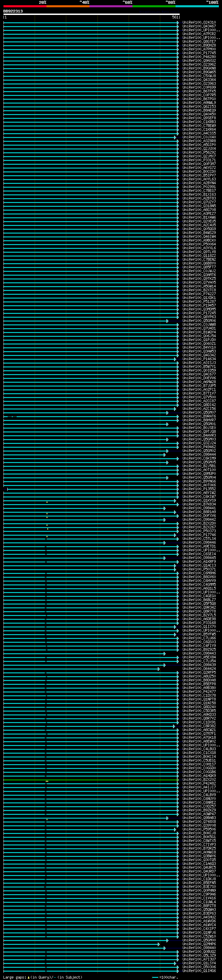The width and height of the screenshot is (222, 980).
Task: Click the Large gaps legend text
Action: click(42, 977)
